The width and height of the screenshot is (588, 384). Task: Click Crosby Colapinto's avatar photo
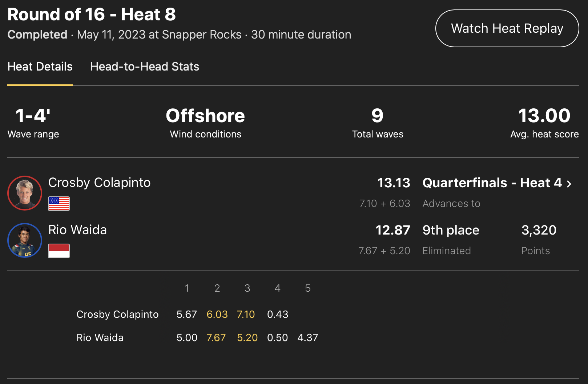click(25, 193)
